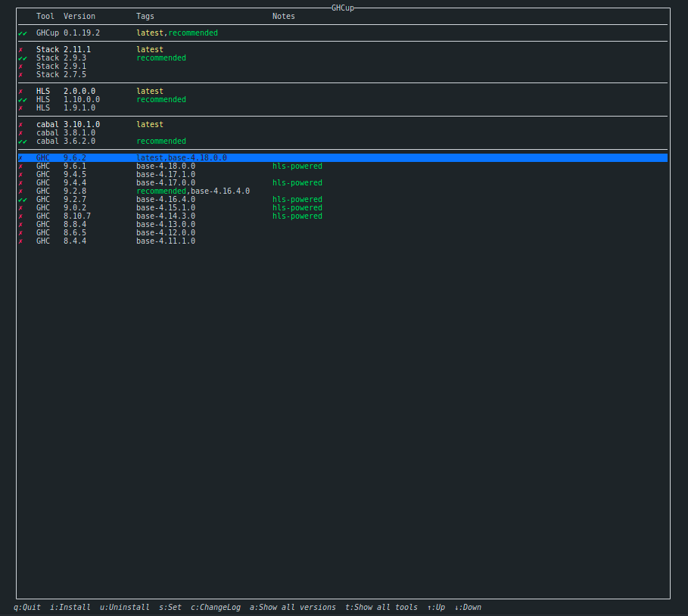Toggle the install marker for GHC 9.4.4
This screenshot has width=688, height=616.
pyautogui.click(x=20, y=182)
